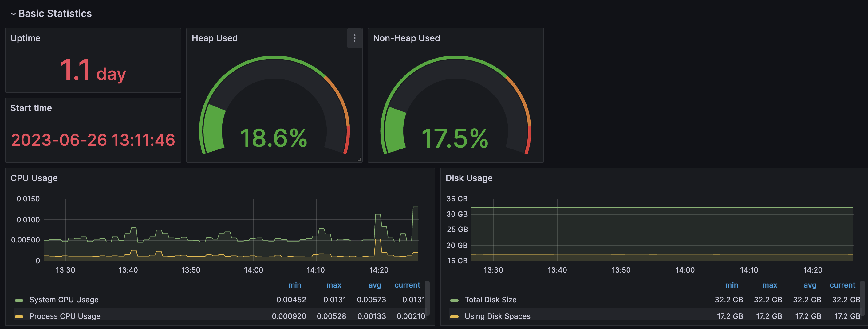Sort Disk Usage legend by max

point(770,285)
